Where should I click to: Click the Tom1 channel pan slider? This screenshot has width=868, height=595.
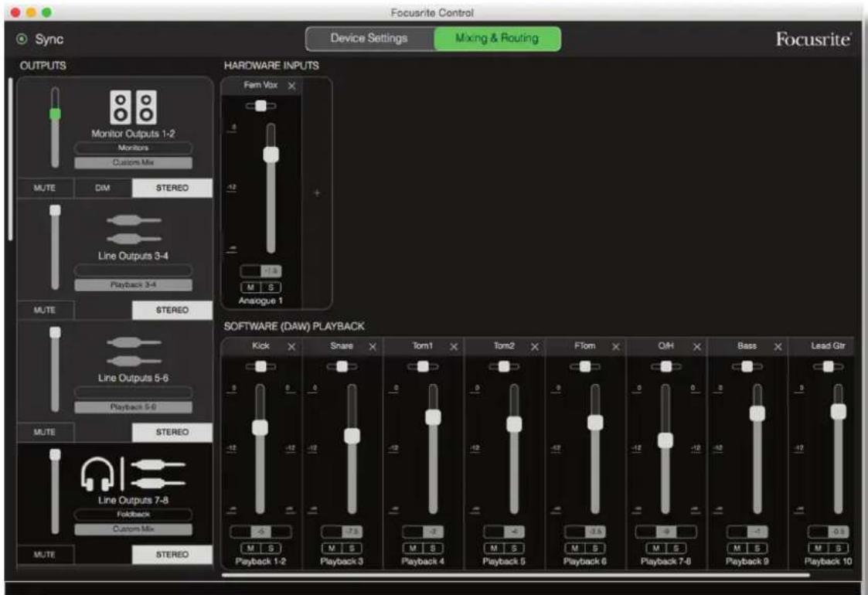click(423, 366)
